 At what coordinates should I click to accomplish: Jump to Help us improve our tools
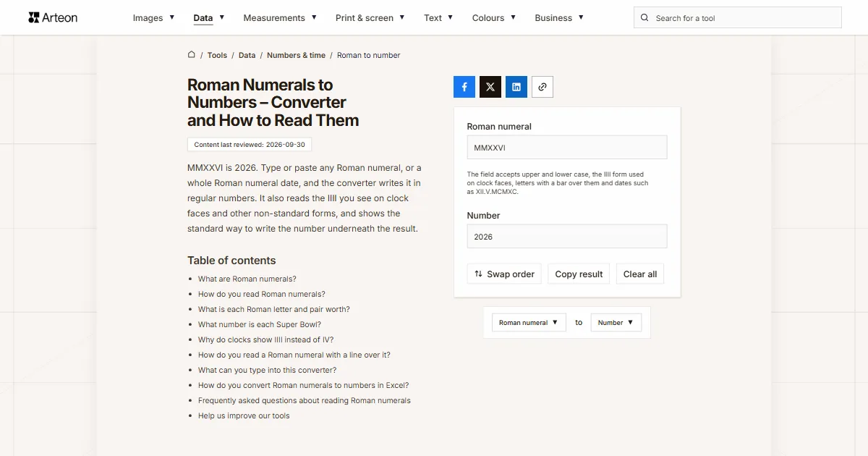(244, 415)
